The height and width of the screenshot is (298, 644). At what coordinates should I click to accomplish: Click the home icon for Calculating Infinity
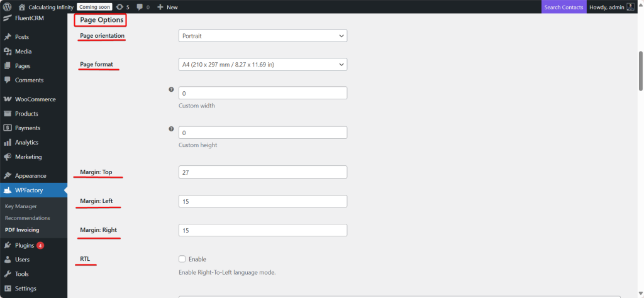tap(22, 7)
